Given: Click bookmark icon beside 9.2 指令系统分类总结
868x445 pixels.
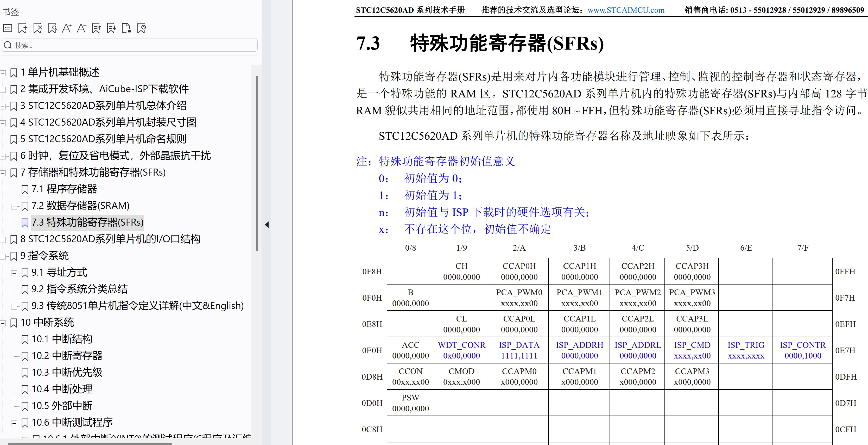Looking at the screenshot, I should (x=25, y=289).
